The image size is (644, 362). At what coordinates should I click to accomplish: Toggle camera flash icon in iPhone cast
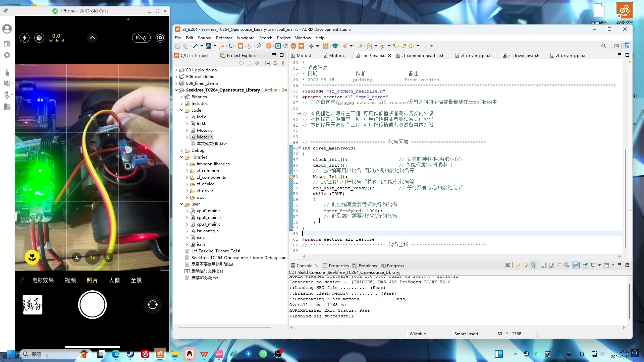tap(24, 38)
